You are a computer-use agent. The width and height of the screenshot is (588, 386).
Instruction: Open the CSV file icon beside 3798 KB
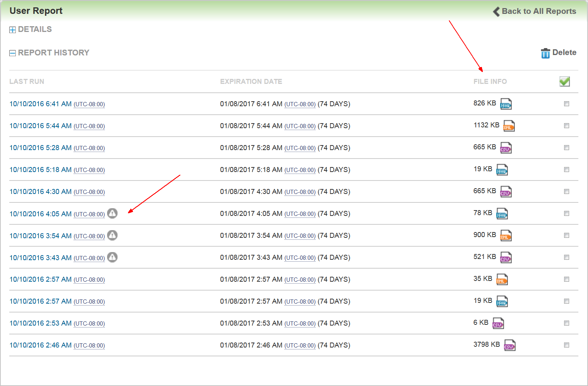[x=509, y=345]
